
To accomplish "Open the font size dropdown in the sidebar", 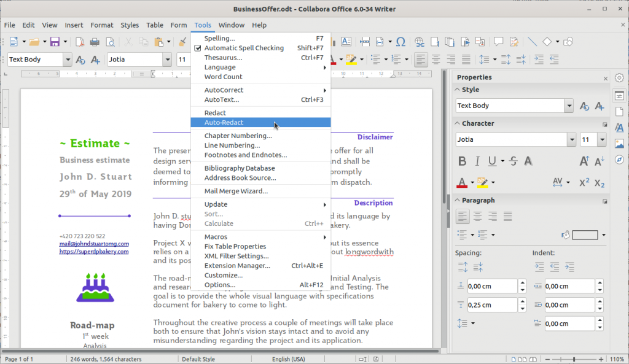I will pos(602,139).
